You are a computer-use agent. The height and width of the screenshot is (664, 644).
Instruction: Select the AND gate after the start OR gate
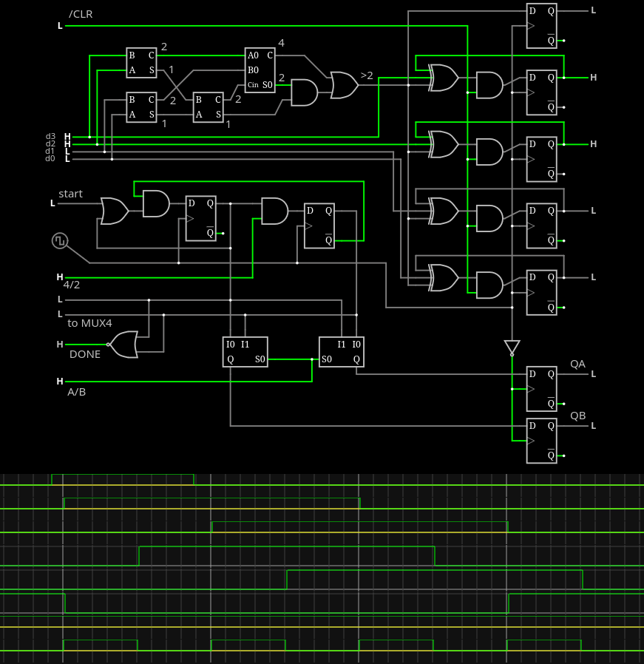pyautogui.click(x=156, y=203)
